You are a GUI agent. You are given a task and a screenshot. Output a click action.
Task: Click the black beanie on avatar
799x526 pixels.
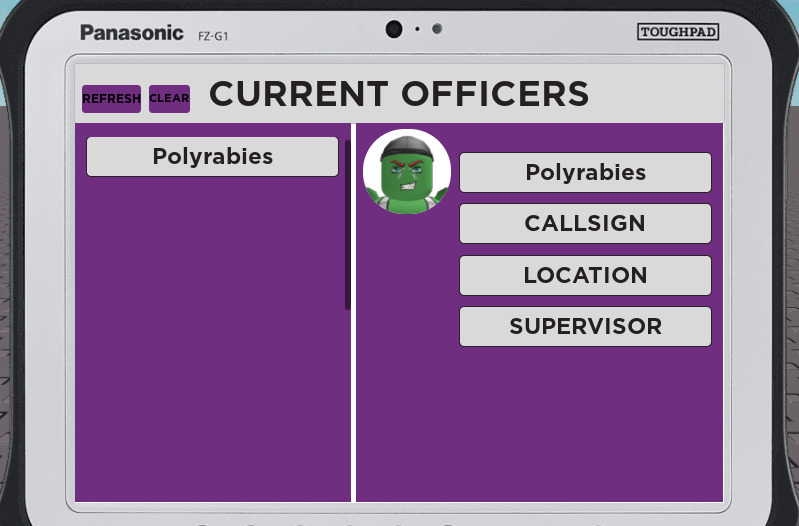coord(407,147)
